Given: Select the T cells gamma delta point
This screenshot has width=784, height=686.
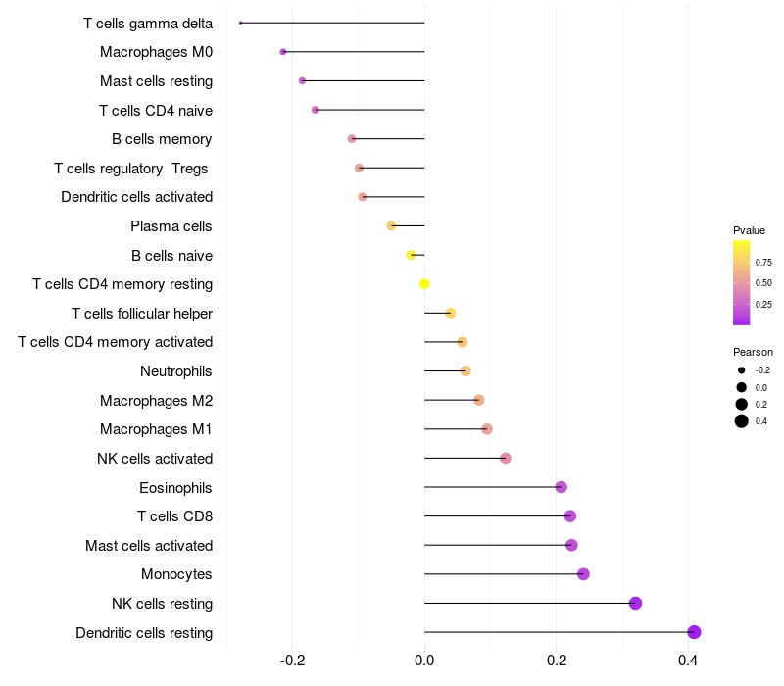Looking at the screenshot, I should click(x=240, y=23).
